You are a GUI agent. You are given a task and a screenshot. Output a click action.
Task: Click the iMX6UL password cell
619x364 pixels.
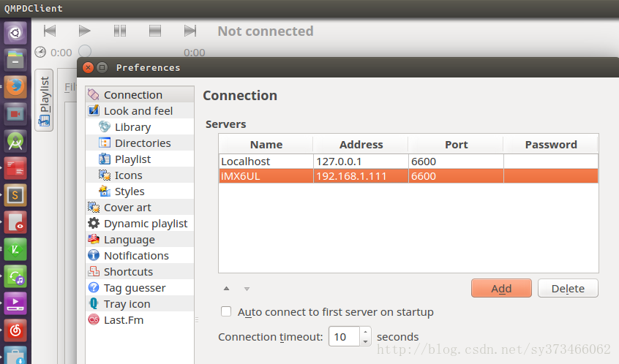coord(551,176)
